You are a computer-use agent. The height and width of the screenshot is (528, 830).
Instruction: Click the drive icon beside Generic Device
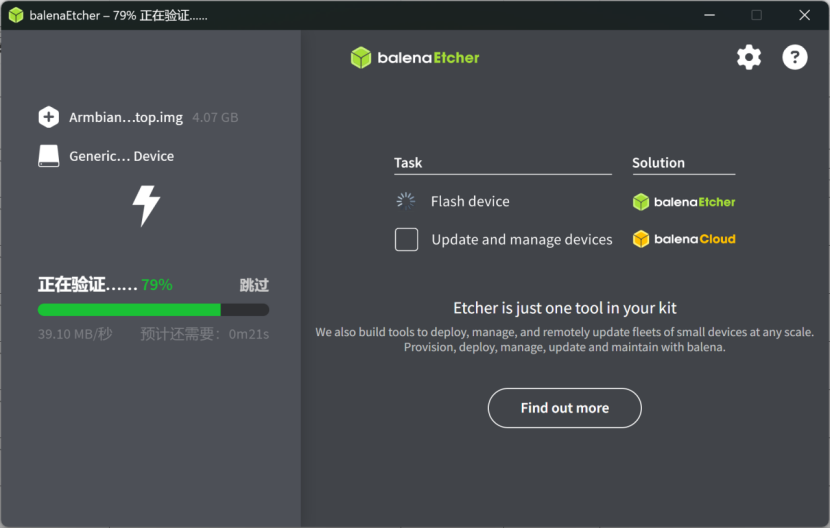coord(49,156)
